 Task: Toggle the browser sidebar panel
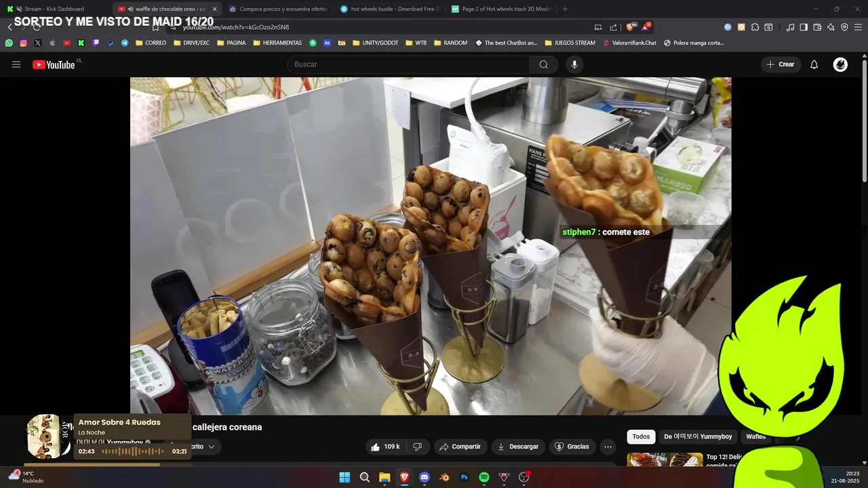click(x=804, y=27)
